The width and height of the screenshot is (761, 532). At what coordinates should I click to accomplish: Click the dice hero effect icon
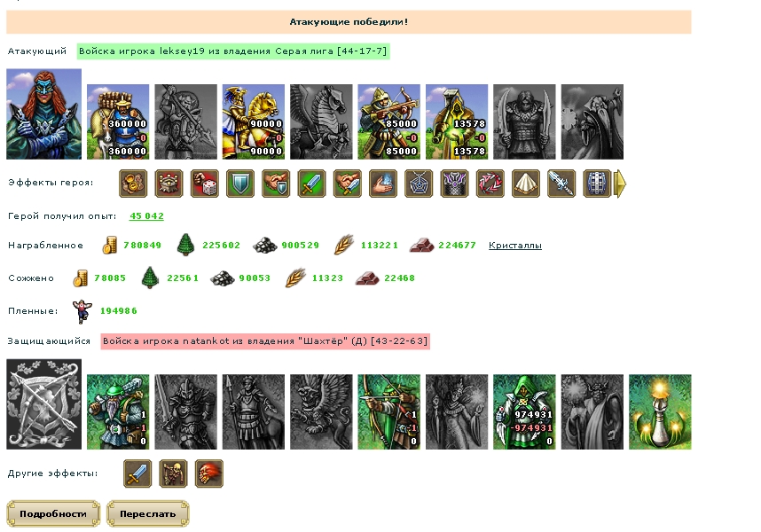(x=204, y=184)
